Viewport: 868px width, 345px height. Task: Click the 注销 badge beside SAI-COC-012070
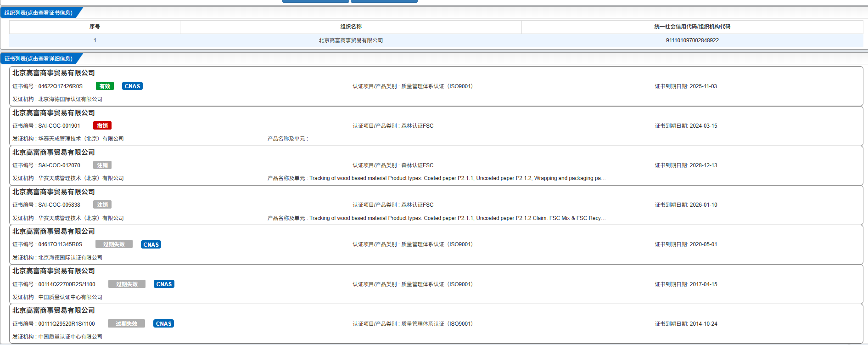102,165
